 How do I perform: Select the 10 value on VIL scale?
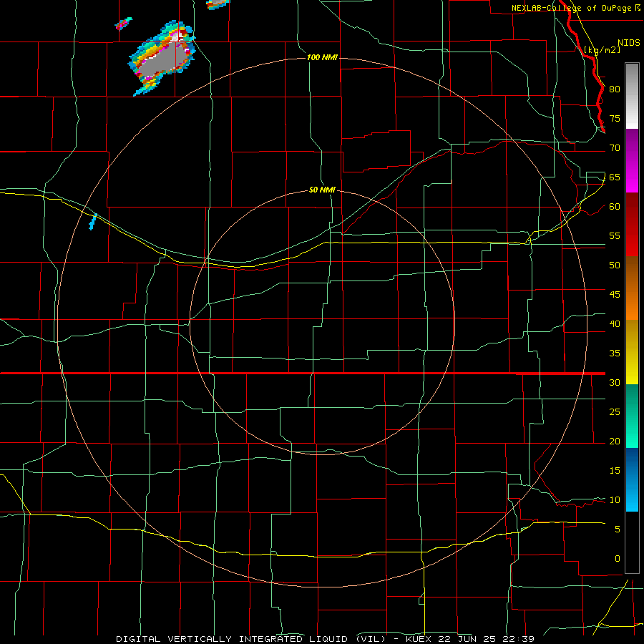point(615,500)
